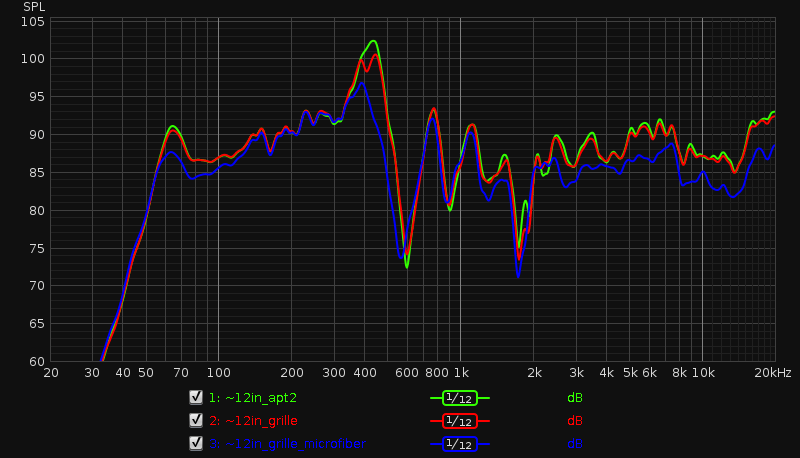Click the 60 label on SPL axis
Screen dimensions: 800x458
pyautogui.click(x=37, y=362)
